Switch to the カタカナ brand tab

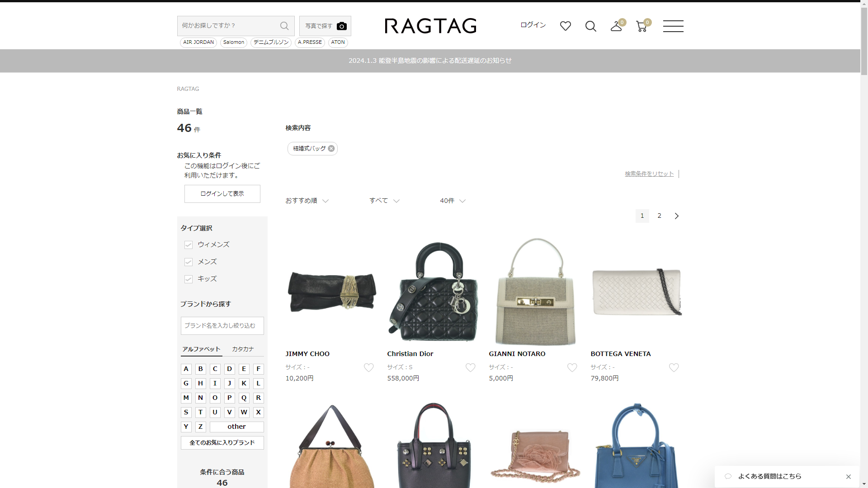(x=243, y=349)
